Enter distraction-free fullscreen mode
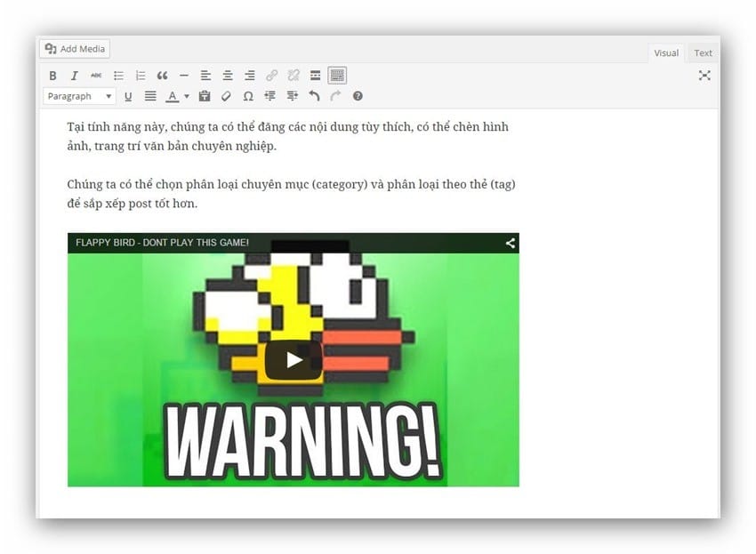 point(704,76)
